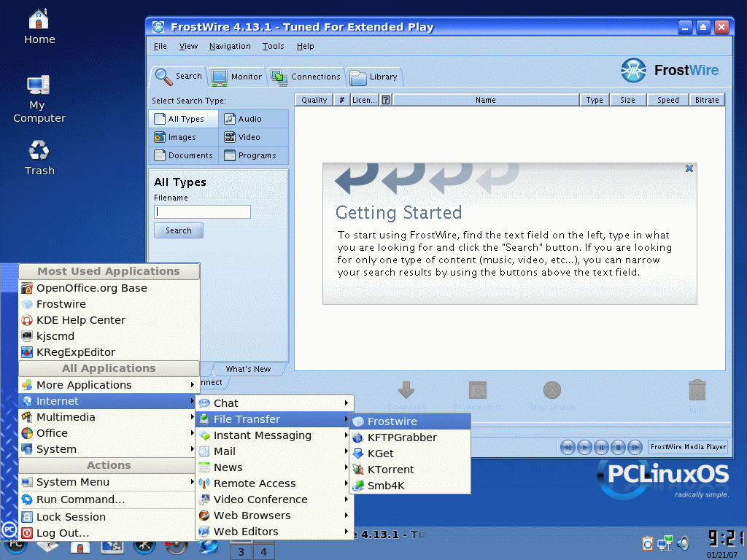Launch KTorrent from File Transfer submenu
The width and height of the screenshot is (747, 560).
click(410, 470)
